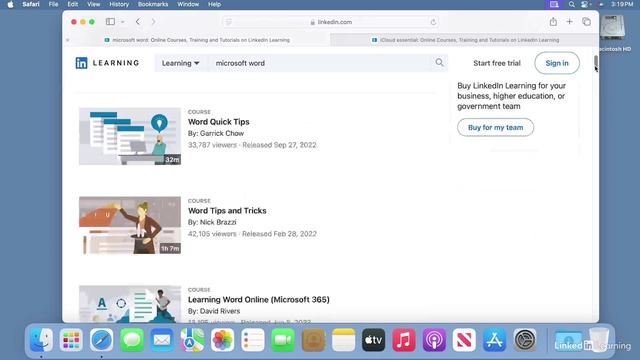Open Mail from the Dock
This screenshot has height=360, width=640.
pyautogui.click(x=162, y=340)
